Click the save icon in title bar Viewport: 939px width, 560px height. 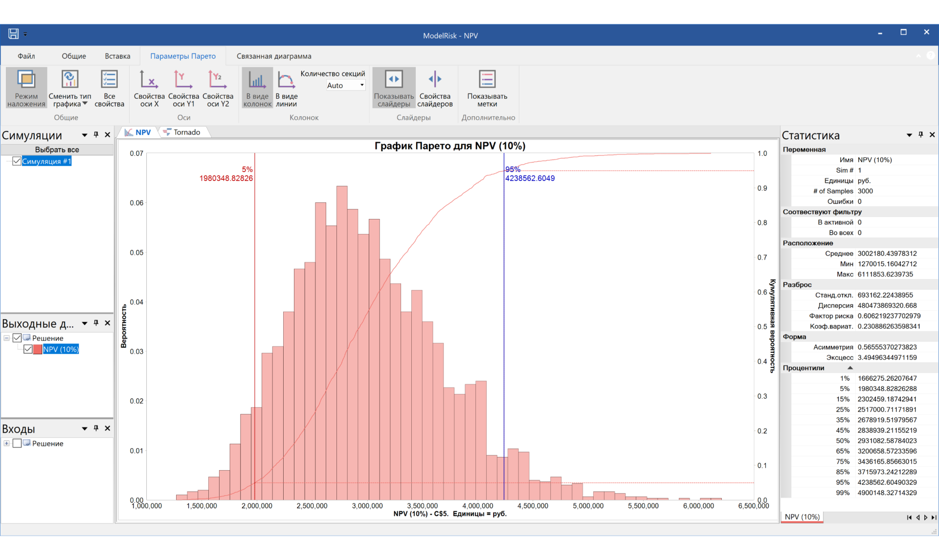click(x=13, y=34)
